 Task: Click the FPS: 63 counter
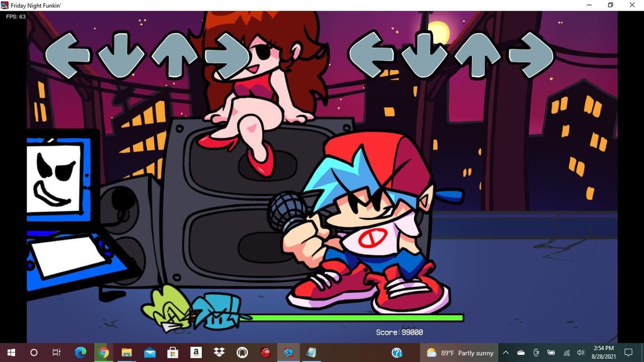tap(16, 17)
